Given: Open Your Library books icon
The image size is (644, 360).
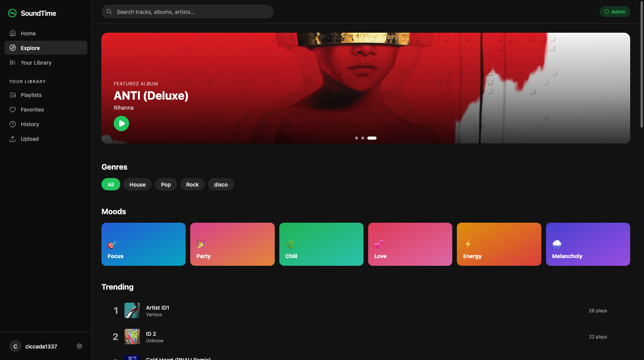Looking at the screenshot, I should (13, 62).
